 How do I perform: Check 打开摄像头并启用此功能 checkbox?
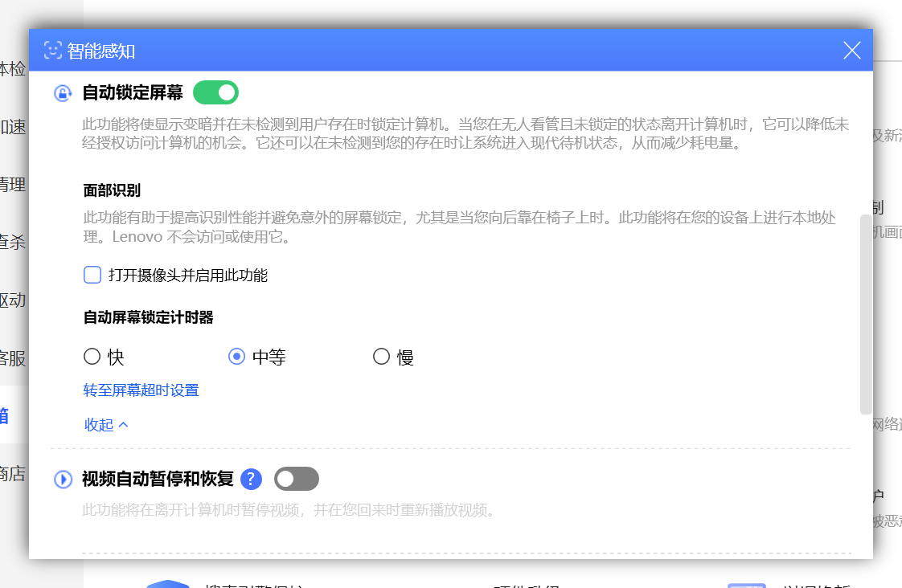click(x=92, y=275)
